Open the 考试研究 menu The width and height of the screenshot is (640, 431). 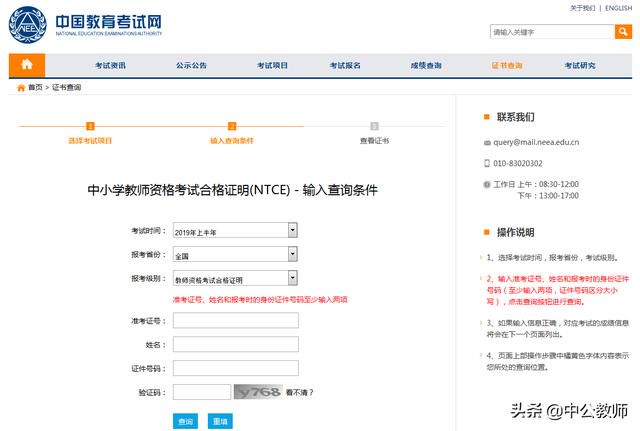click(x=580, y=65)
